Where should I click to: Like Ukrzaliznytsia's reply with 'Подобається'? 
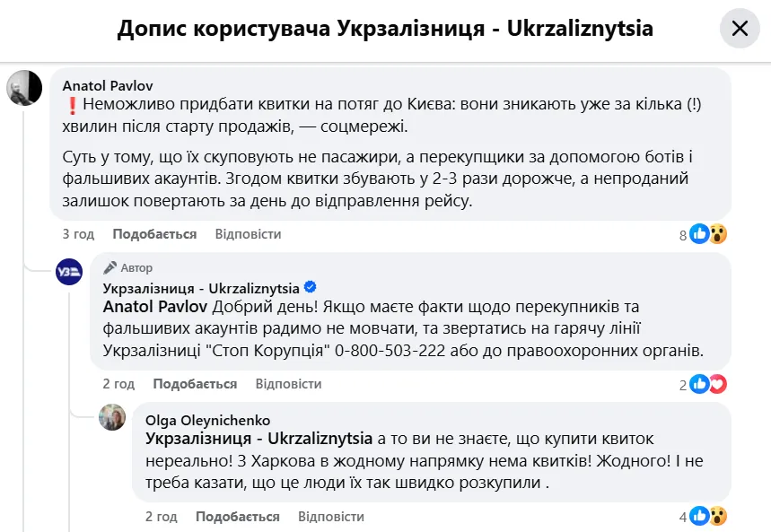point(195,384)
